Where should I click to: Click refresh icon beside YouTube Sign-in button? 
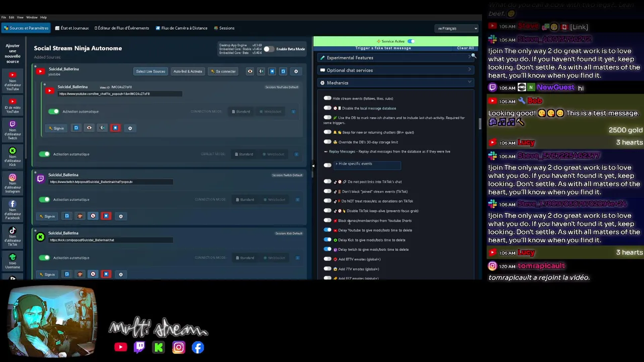[76, 128]
